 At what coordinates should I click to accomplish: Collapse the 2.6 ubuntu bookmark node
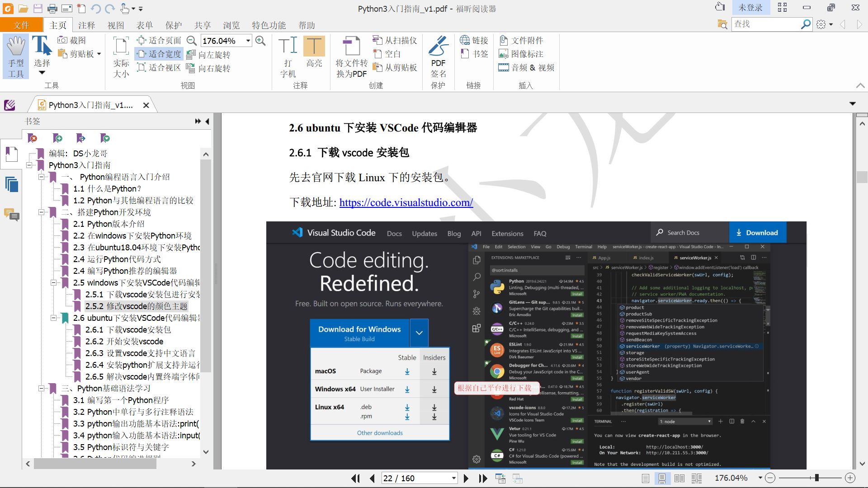[x=53, y=318]
